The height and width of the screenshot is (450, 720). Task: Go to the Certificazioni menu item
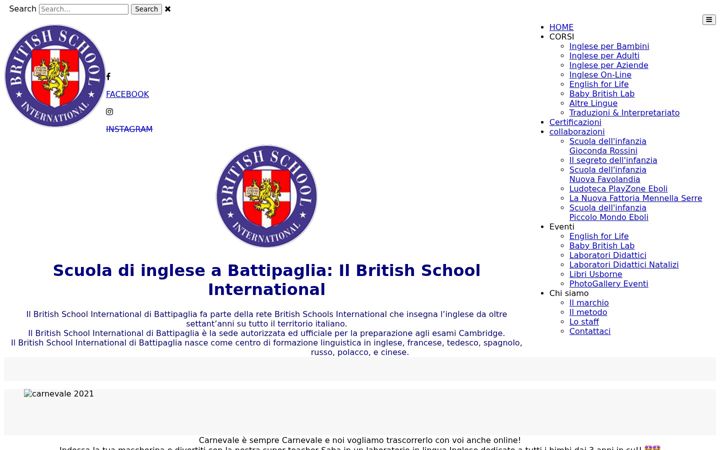coord(575,122)
